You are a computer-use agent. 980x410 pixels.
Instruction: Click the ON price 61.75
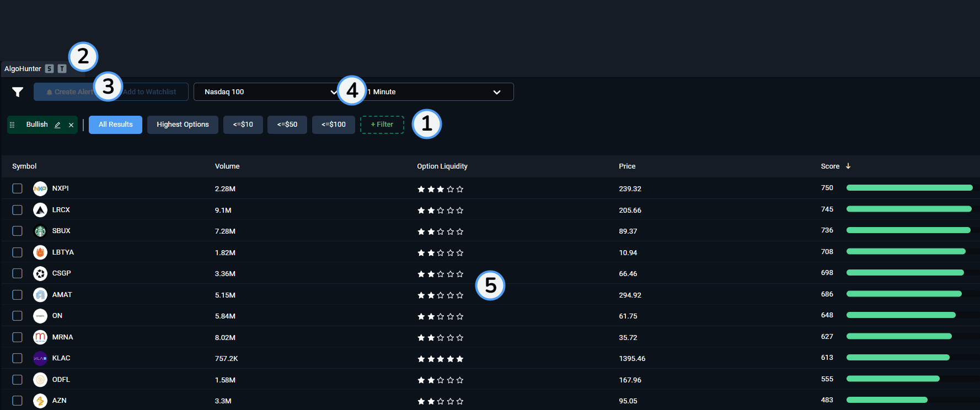click(628, 316)
